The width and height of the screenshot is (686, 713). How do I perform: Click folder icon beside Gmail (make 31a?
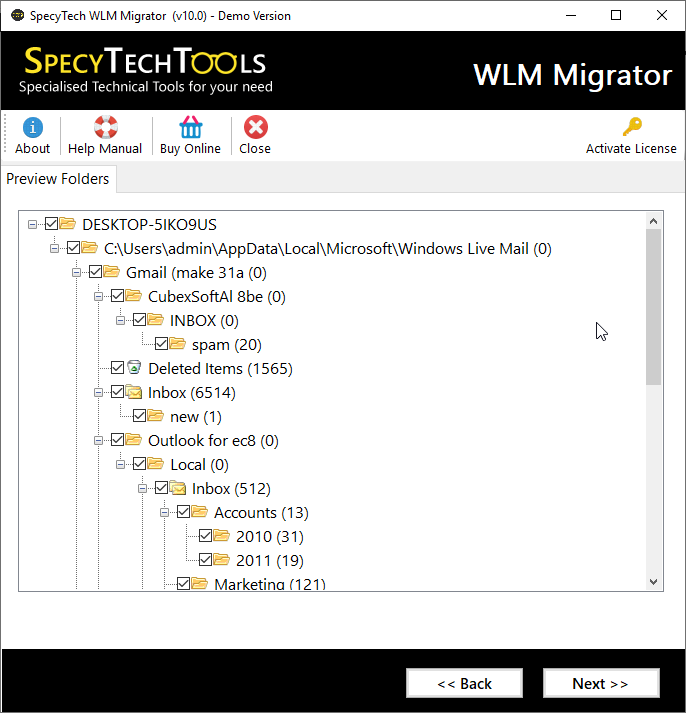click(x=112, y=272)
